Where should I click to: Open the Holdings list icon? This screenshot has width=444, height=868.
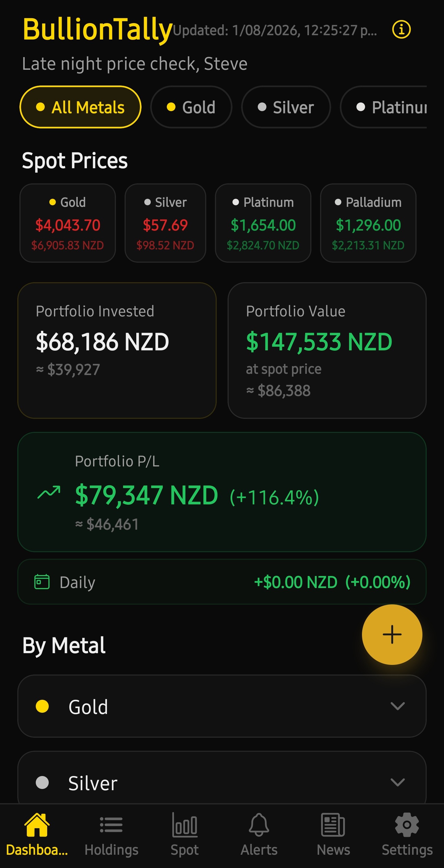click(111, 825)
